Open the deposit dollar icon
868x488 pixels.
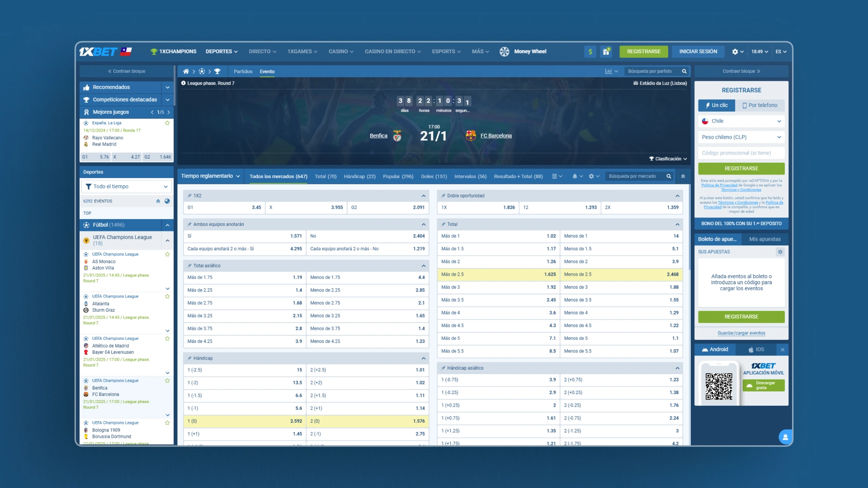pos(590,52)
